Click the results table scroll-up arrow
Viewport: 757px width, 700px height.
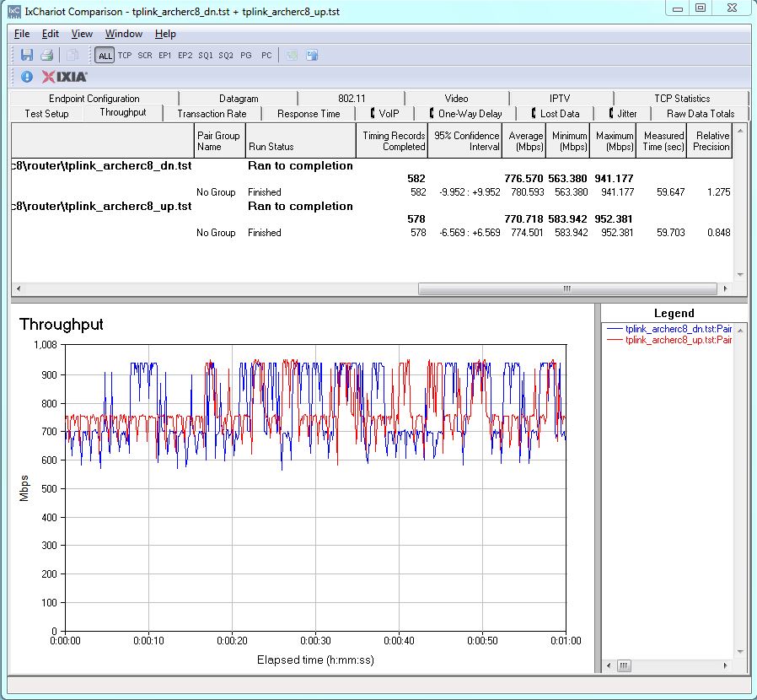(740, 131)
